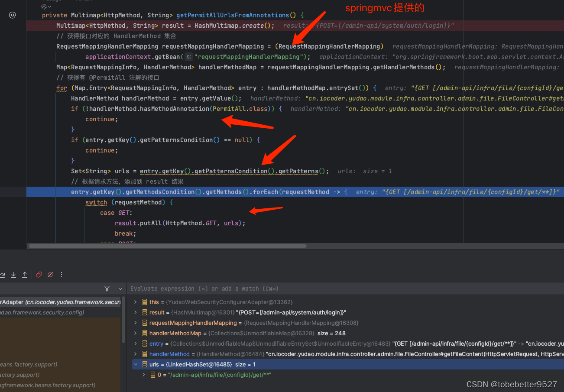Click the variable icon beside 'handlerMethod'
564x392 pixels.
tap(144, 354)
